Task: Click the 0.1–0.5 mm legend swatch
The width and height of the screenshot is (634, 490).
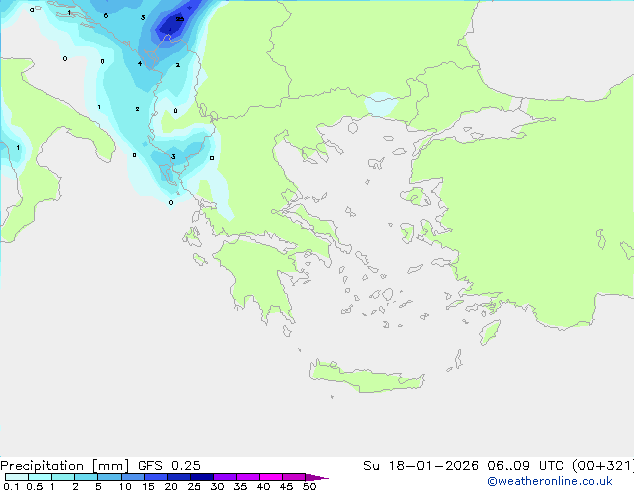Action: (17, 477)
